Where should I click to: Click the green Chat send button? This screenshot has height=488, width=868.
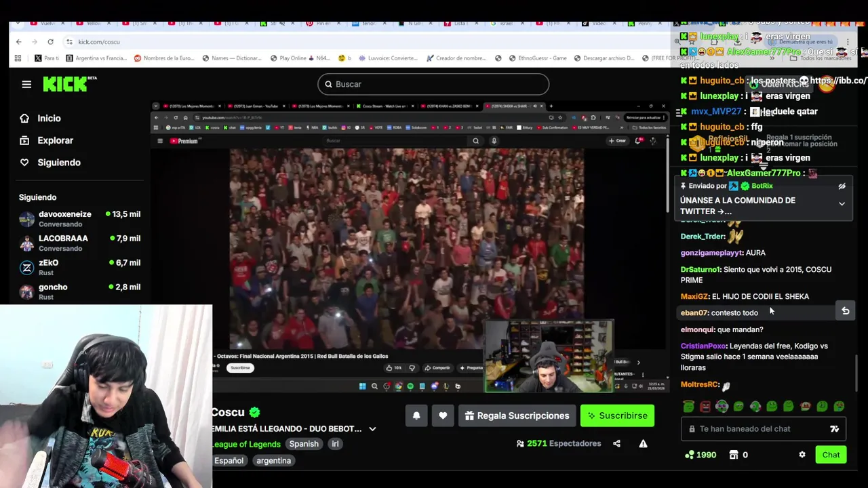(831, 455)
